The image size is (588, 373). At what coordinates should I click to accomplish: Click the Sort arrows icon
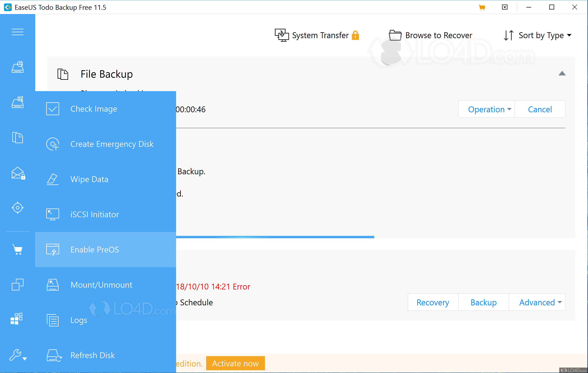509,35
